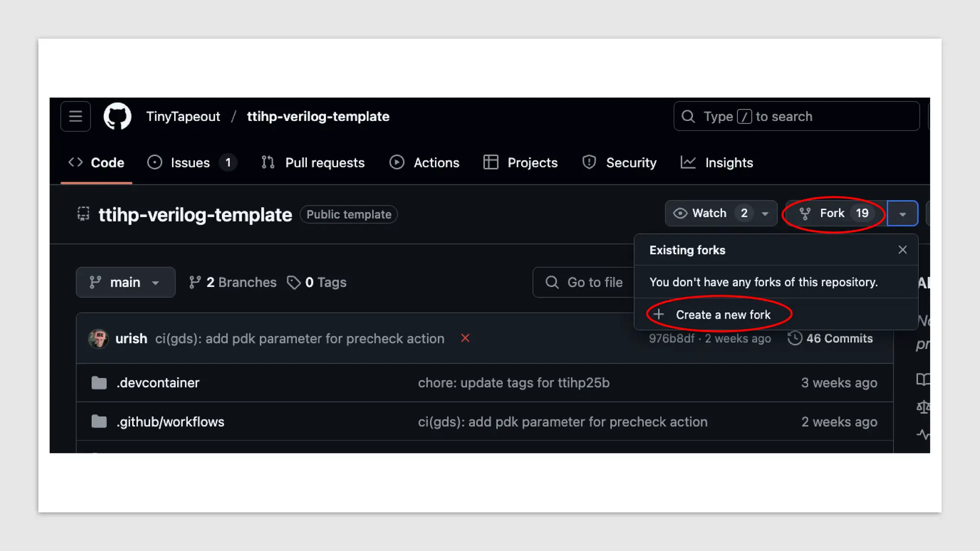
Task: Open the hamburger navigation menu
Action: coord(75,116)
